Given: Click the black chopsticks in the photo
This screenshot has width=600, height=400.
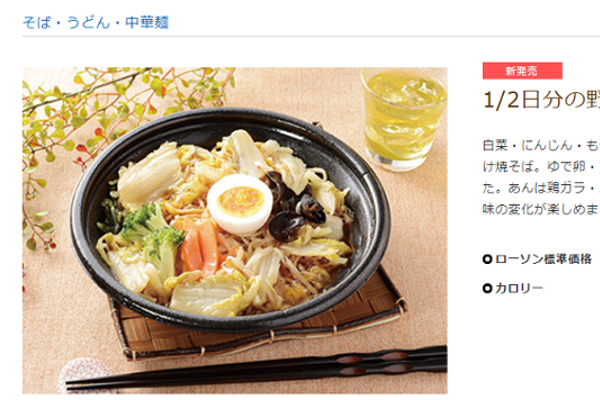Looking at the screenshot, I should pos(256,369).
